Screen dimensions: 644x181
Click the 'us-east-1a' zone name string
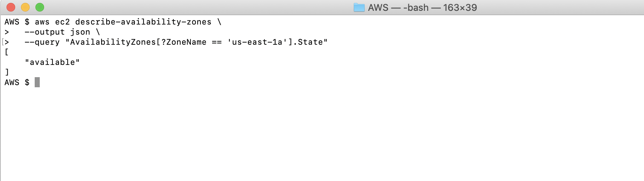click(257, 42)
